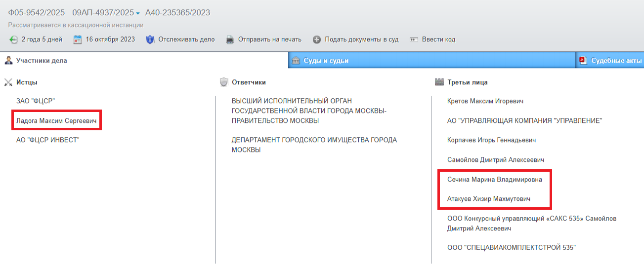Click the shield icon for Отслеживать дело
Viewport: 644px width, 265px height.
(x=150, y=39)
